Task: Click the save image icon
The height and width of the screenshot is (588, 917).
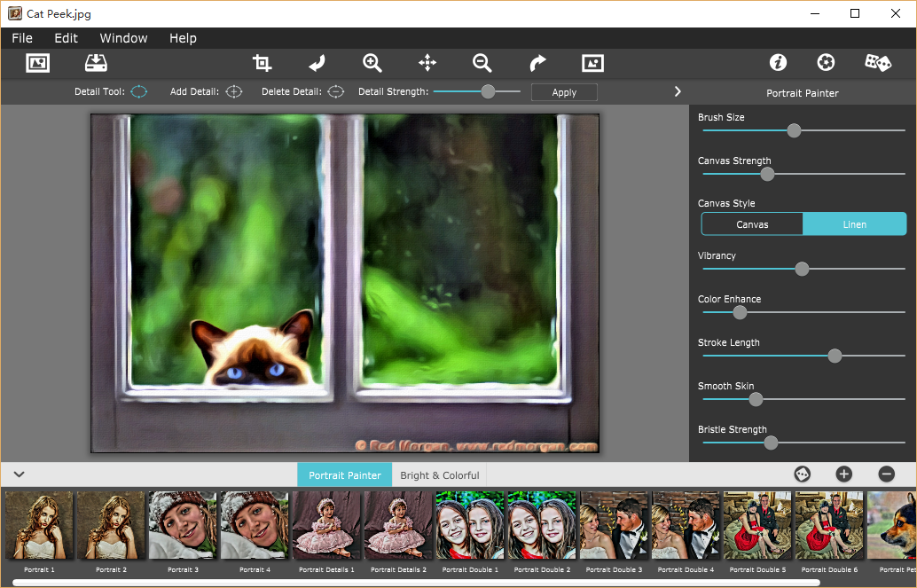Action: coord(96,63)
